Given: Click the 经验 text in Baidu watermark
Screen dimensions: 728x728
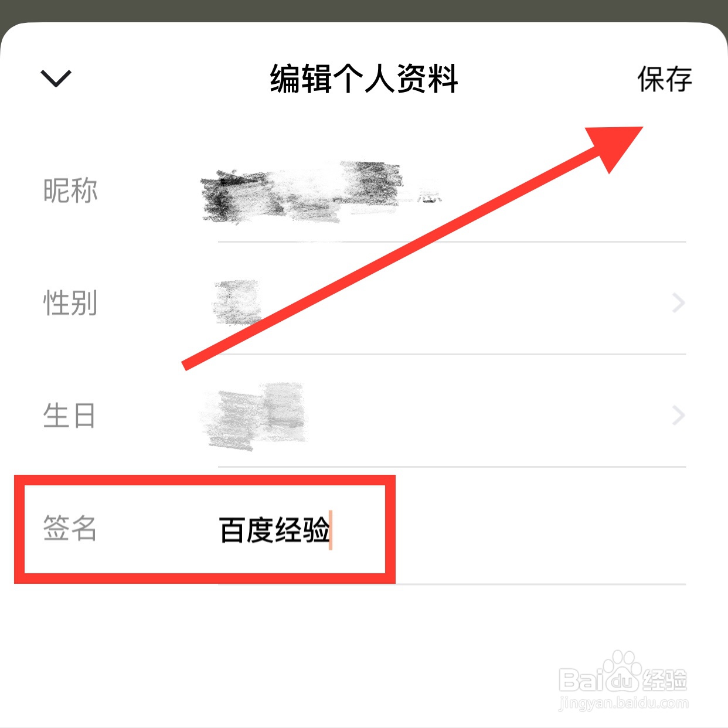Looking at the screenshot, I should (x=664, y=680).
